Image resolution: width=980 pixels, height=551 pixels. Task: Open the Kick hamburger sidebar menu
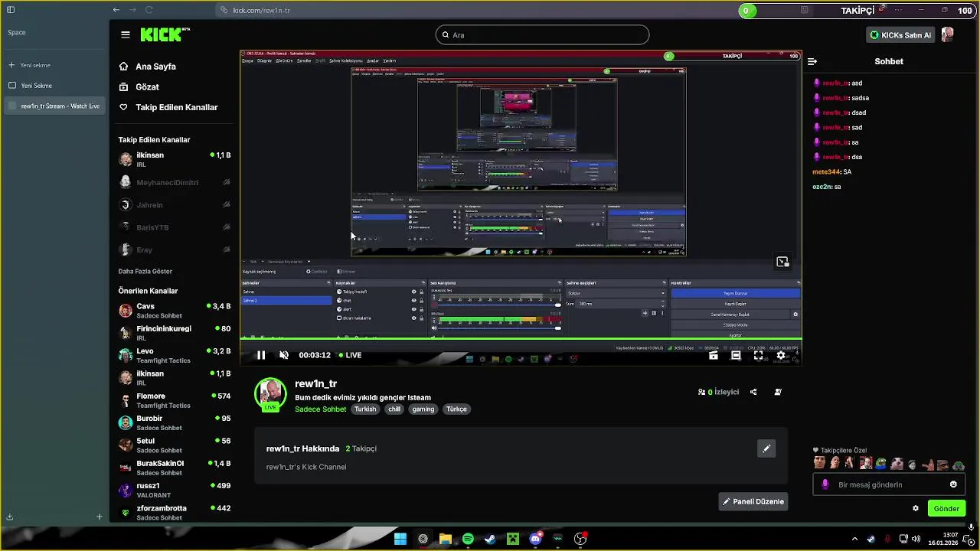[126, 34]
